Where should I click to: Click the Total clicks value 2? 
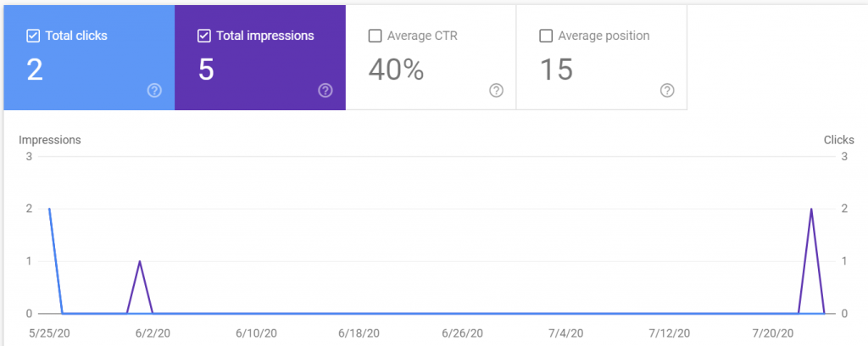pyautogui.click(x=35, y=70)
